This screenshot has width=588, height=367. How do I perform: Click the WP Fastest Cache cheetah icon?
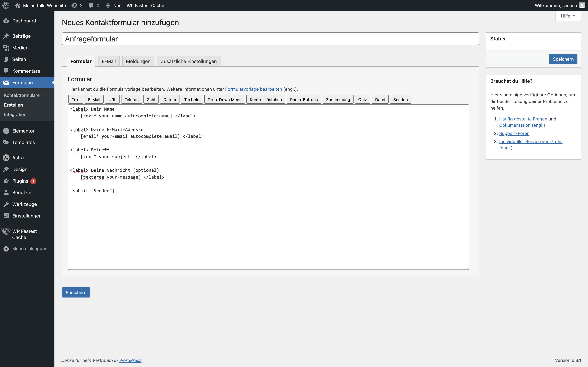click(x=6, y=231)
